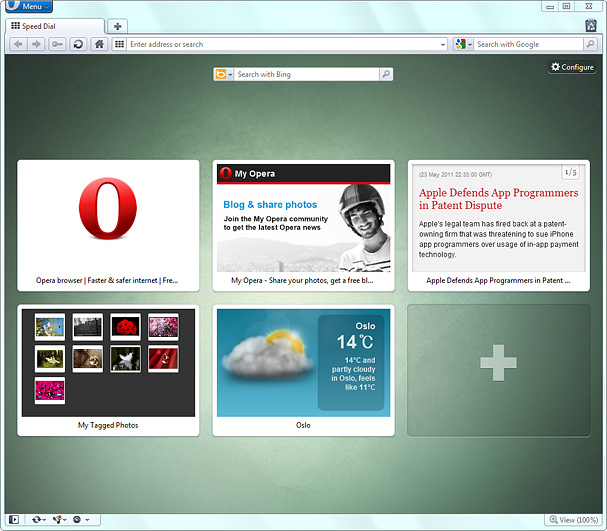Click the Configure Speed Dial button
Screen dimensions: 607x531
[571, 67]
